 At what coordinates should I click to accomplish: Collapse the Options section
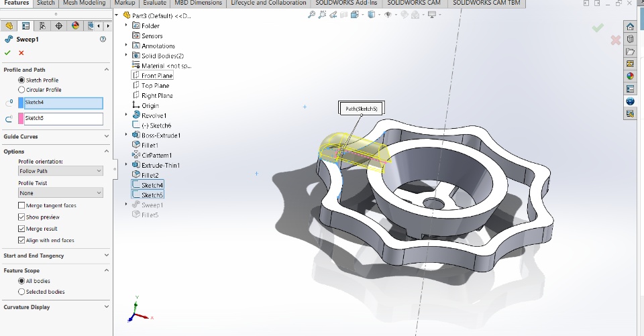pyautogui.click(x=107, y=152)
